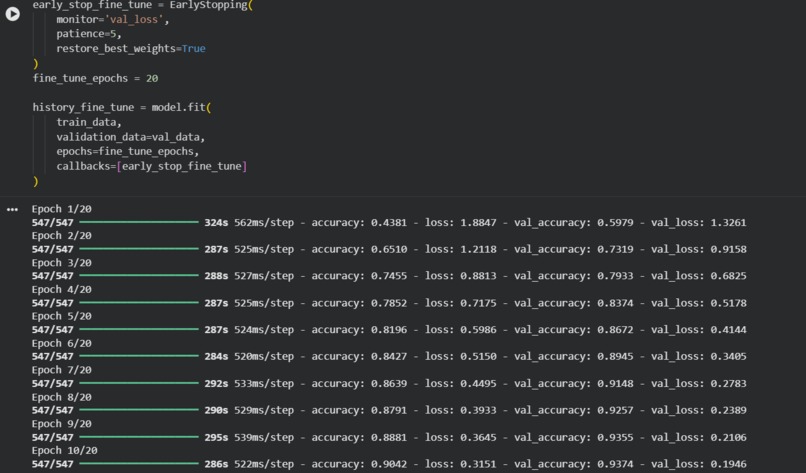Click the Epoch 4/20 output label
806x473 pixels.
pos(62,289)
